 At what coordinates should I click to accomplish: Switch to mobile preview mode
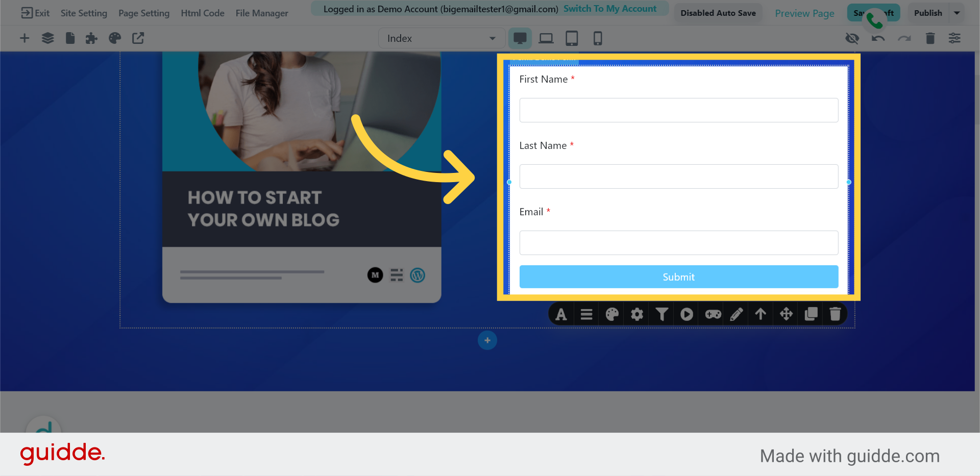pyautogui.click(x=598, y=38)
